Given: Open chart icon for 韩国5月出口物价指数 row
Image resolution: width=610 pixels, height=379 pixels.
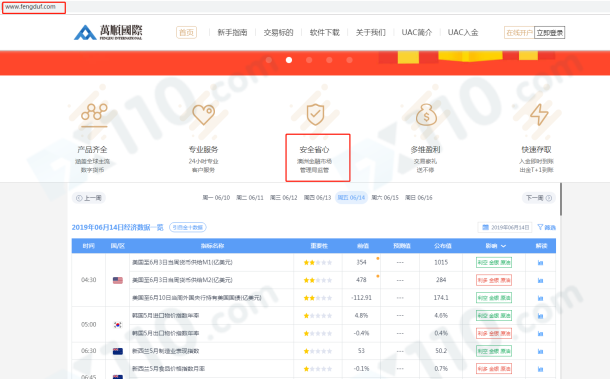Looking at the screenshot, I should point(540,333).
